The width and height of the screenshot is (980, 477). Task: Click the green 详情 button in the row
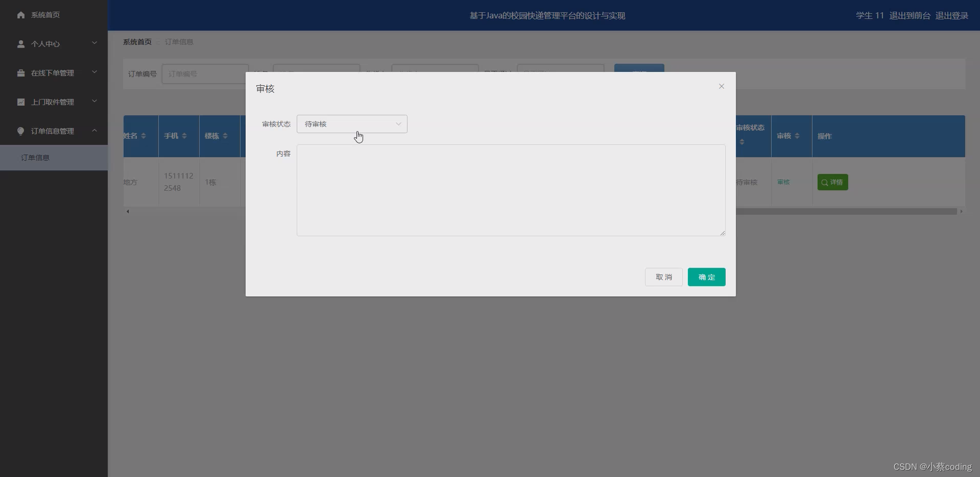(832, 182)
